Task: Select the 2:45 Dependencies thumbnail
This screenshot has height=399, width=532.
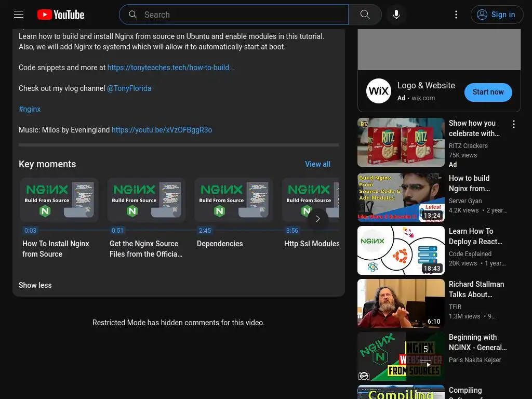Action: tap(234, 200)
